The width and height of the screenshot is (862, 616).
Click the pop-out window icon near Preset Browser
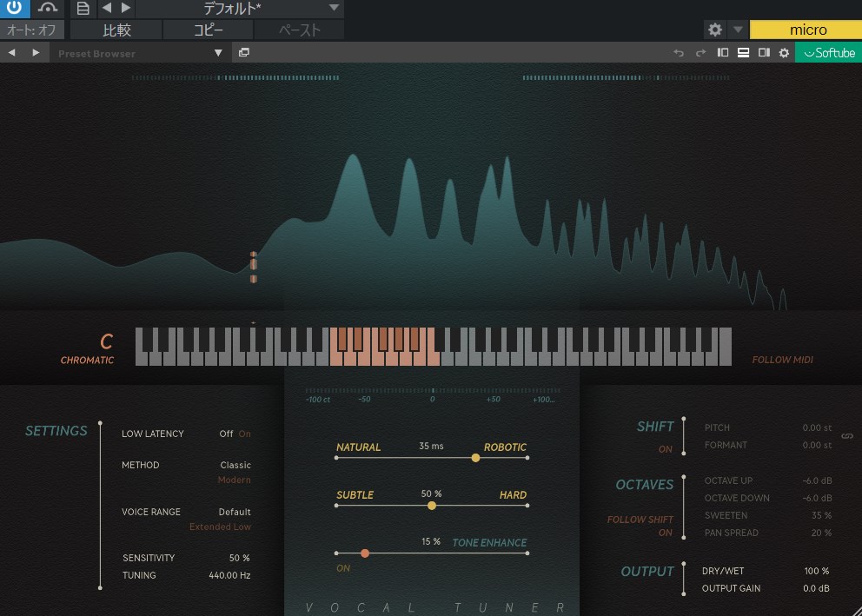(x=244, y=53)
